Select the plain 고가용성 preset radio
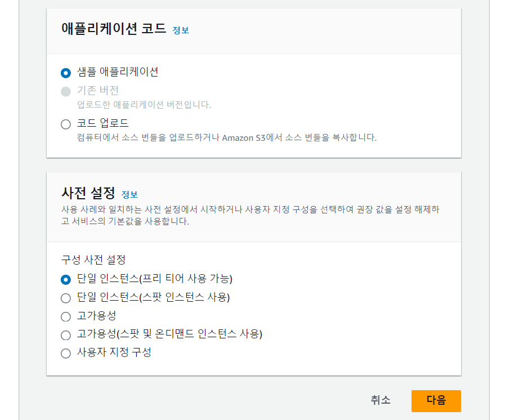The height and width of the screenshot is (420, 514). tap(66, 317)
